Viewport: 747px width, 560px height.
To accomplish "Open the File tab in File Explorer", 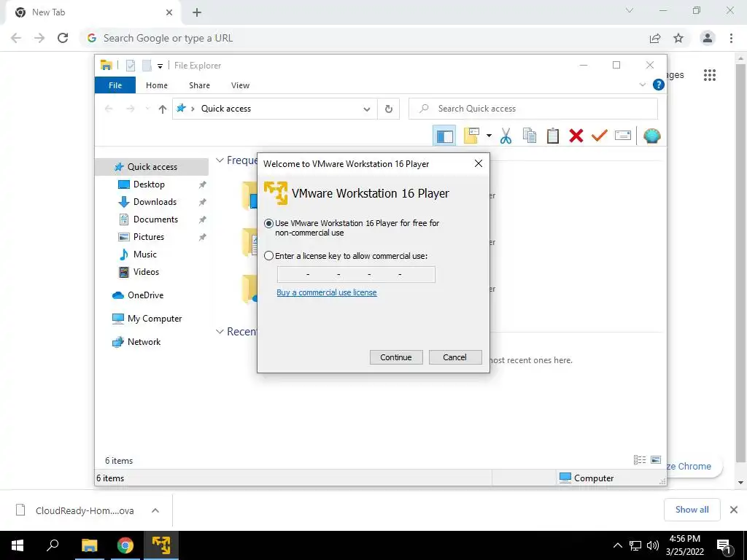I will click(115, 85).
